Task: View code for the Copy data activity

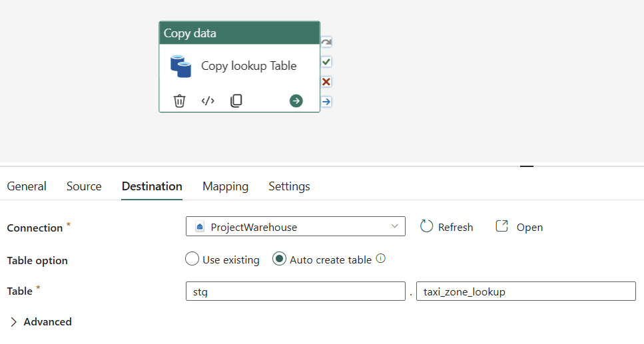Action: tap(208, 100)
